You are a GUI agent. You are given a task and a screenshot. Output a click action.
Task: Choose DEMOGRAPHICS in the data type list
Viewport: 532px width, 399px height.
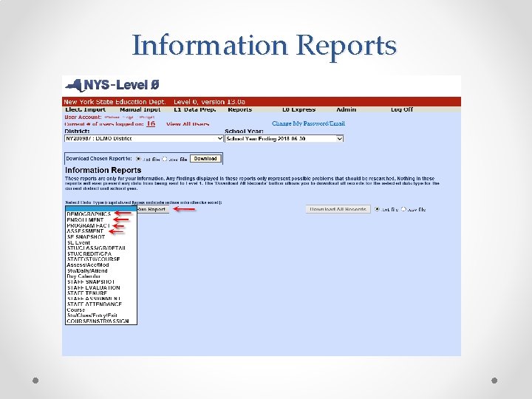[x=89, y=214]
